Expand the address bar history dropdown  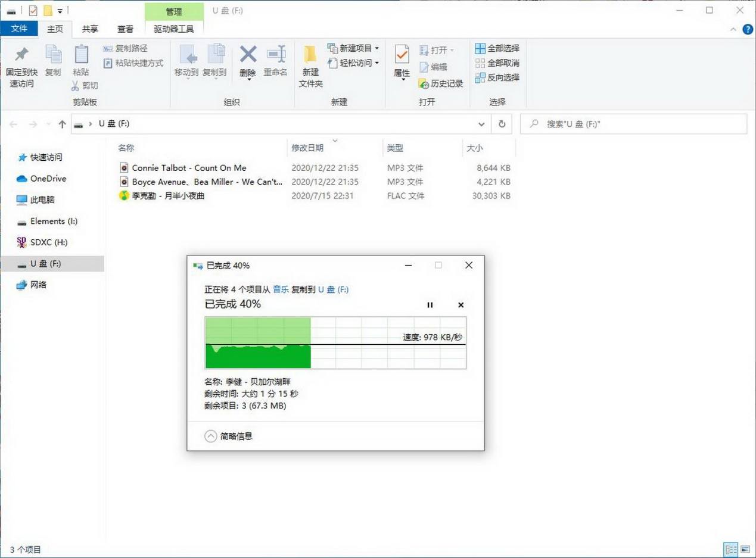point(481,124)
